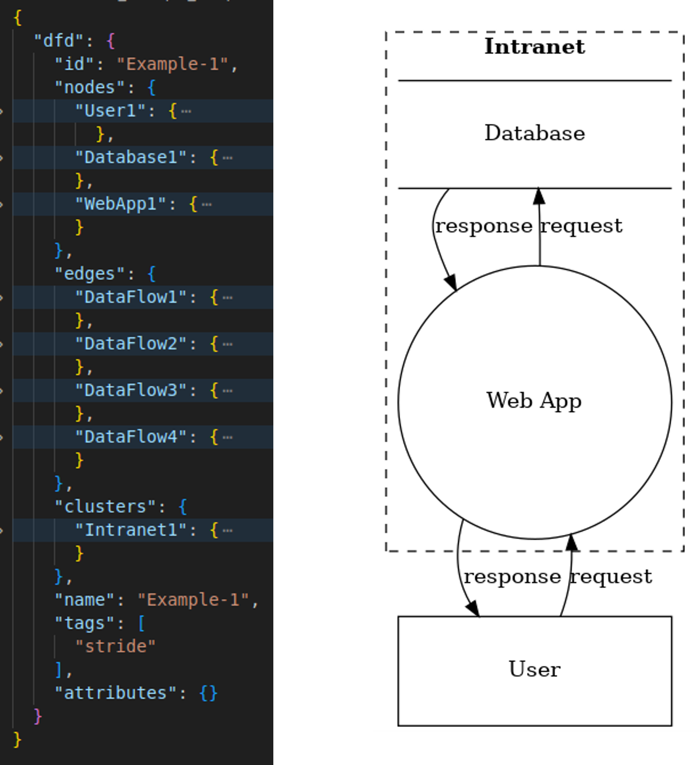Expand the folded "Intranet1" cluster ellipsis
The height and width of the screenshot is (765, 700).
tap(228, 530)
